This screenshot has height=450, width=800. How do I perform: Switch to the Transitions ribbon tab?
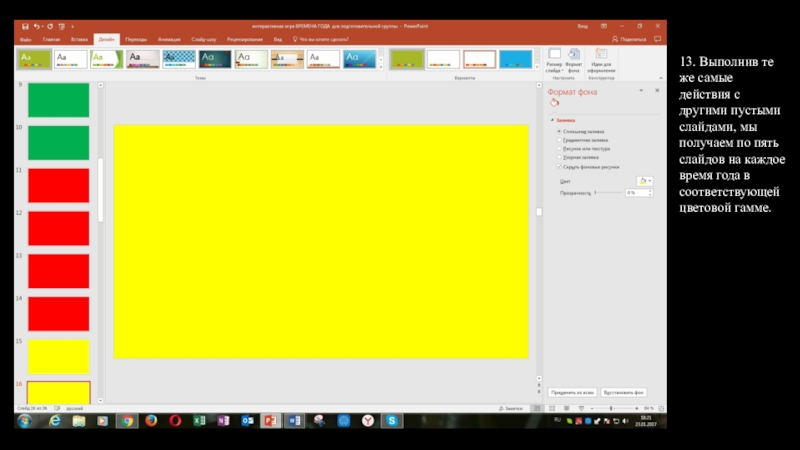tap(136, 38)
